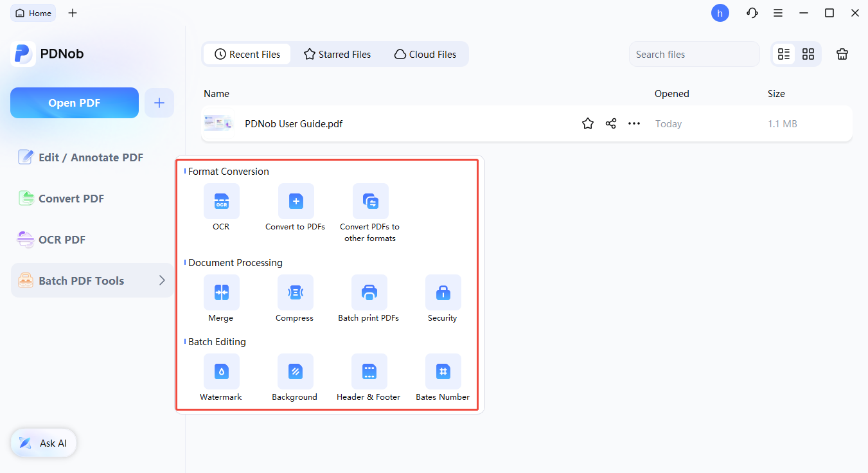Open the Bates Number tool
The height and width of the screenshot is (473, 868).
(443, 371)
